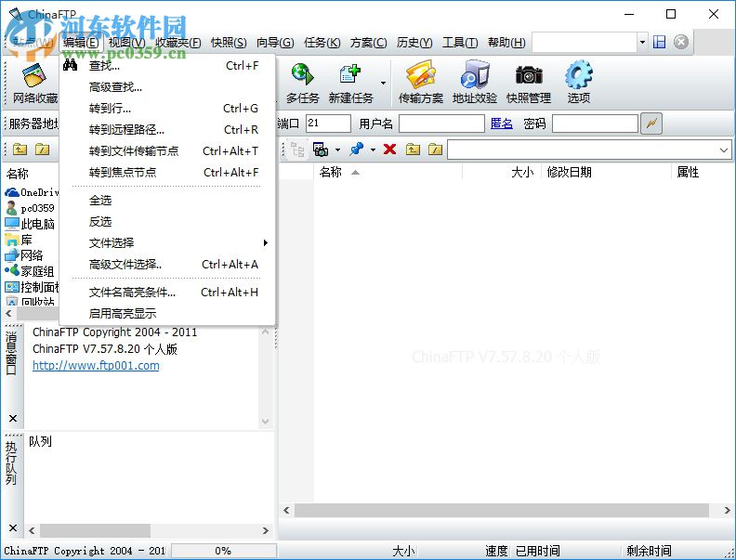Expand the 文件选择 submenu
The height and width of the screenshot is (560, 736).
pyautogui.click(x=167, y=243)
